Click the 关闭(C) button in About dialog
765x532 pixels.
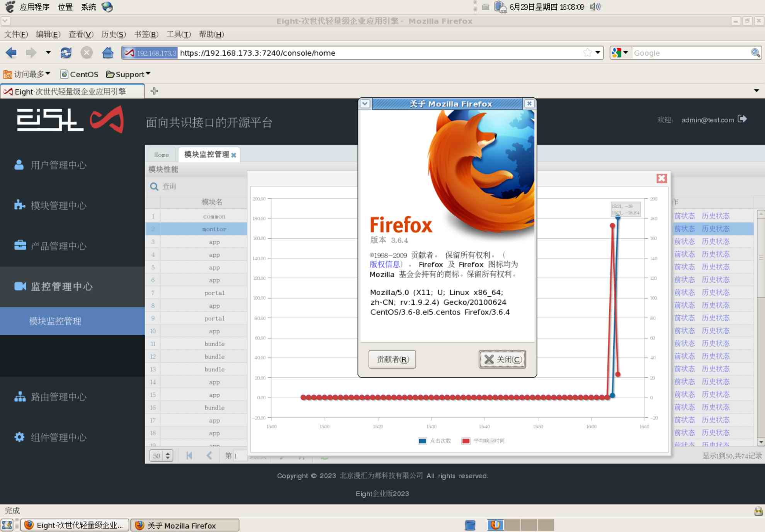coord(502,359)
